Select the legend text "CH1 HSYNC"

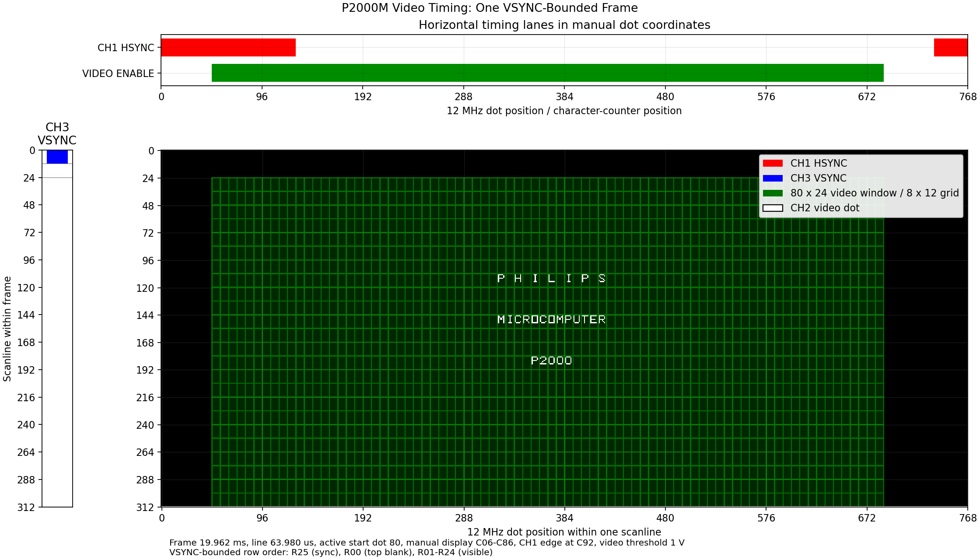pos(819,163)
